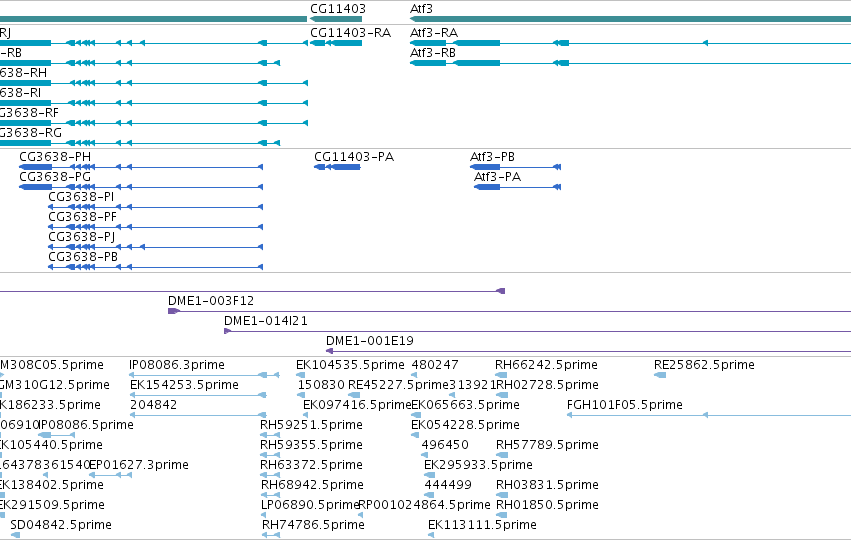Click the EK097416.5prime EST label
Screen dimensions: 851x540
[x=357, y=405]
